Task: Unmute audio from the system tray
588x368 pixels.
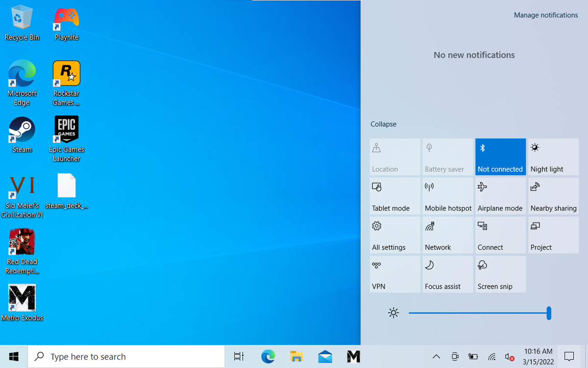Action: (x=510, y=357)
